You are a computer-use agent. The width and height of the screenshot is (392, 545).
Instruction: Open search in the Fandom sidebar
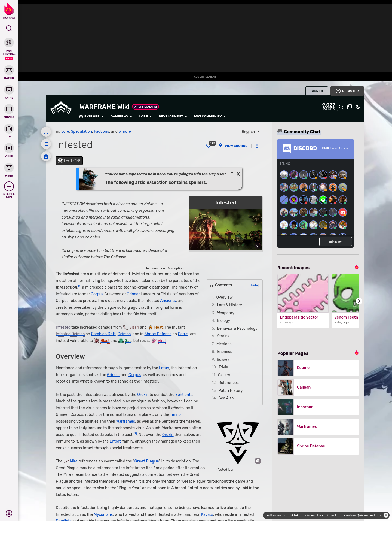coord(9,28)
